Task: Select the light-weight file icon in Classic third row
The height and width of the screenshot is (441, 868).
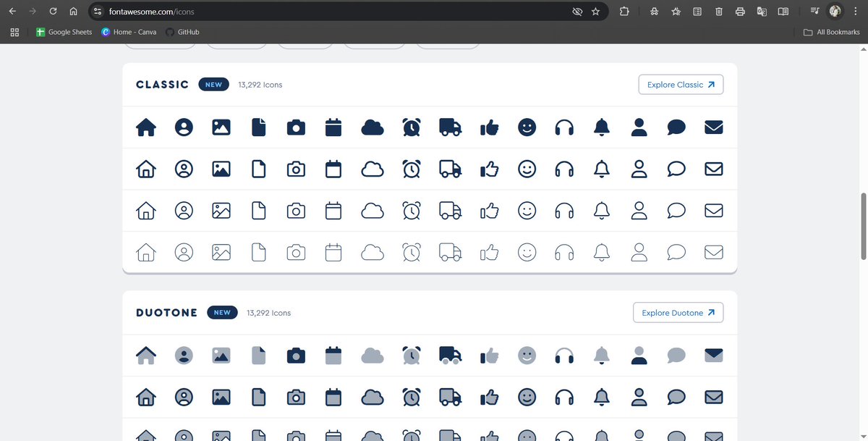Action: [x=258, y=211]
